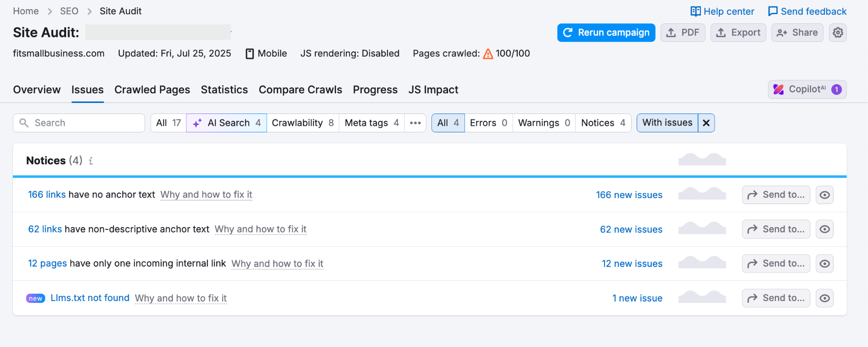This screenshot has width=868, height=347.
Task: Remove the With issues filter
Action: [x=706, y=123]
